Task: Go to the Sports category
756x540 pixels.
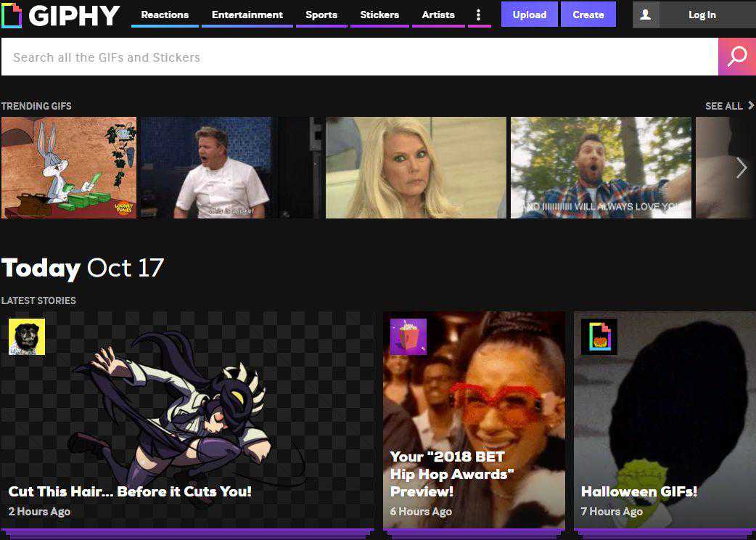Action: tap(321, 15)
